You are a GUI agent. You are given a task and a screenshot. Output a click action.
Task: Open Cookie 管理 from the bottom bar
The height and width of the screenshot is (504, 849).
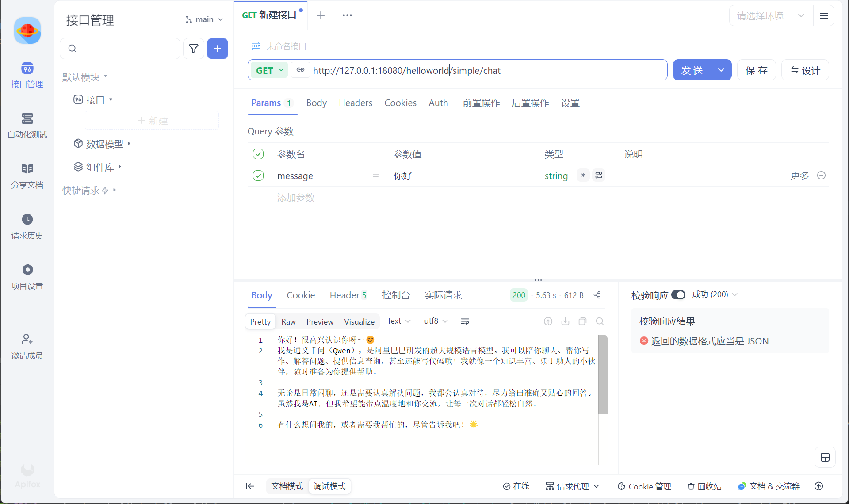click(644, 486)
